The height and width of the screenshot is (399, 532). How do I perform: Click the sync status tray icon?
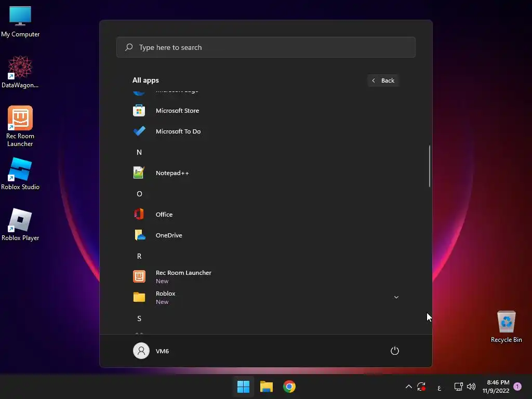421,387
